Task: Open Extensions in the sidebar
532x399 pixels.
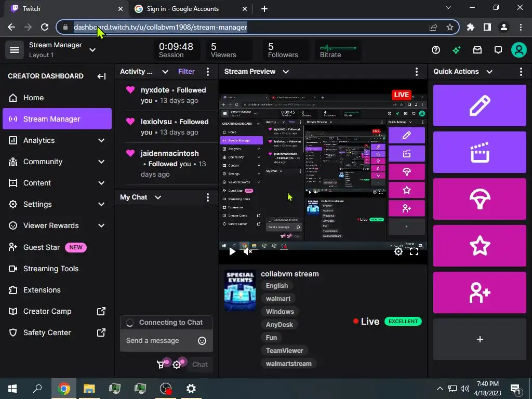Action: point(57,290)
